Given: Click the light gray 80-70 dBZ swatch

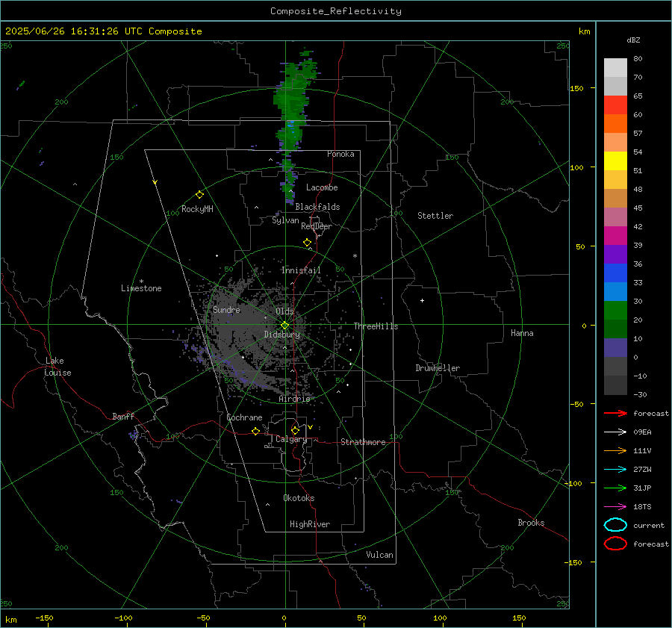Looking at the screenshot, I should 615,68.
